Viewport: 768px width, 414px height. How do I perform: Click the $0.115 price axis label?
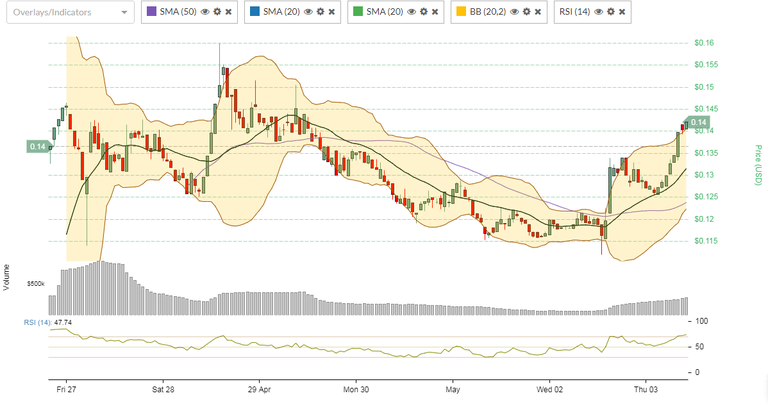click(x=706, y=241)
